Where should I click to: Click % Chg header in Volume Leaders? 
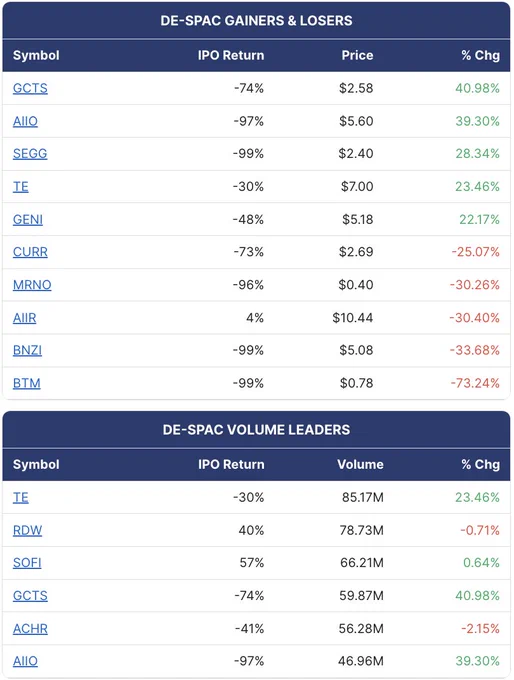tap(480, 464)
